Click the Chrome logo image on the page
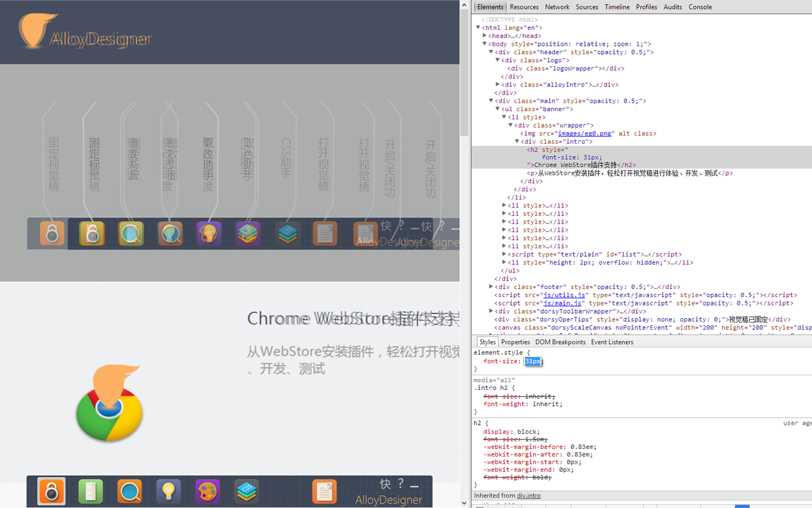Viewport: 812px width, 508px height. [109, 404]
